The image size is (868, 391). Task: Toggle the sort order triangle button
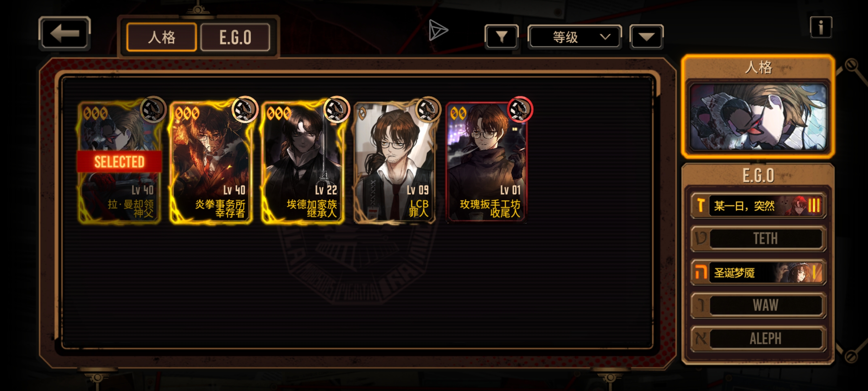click(646, 37)
